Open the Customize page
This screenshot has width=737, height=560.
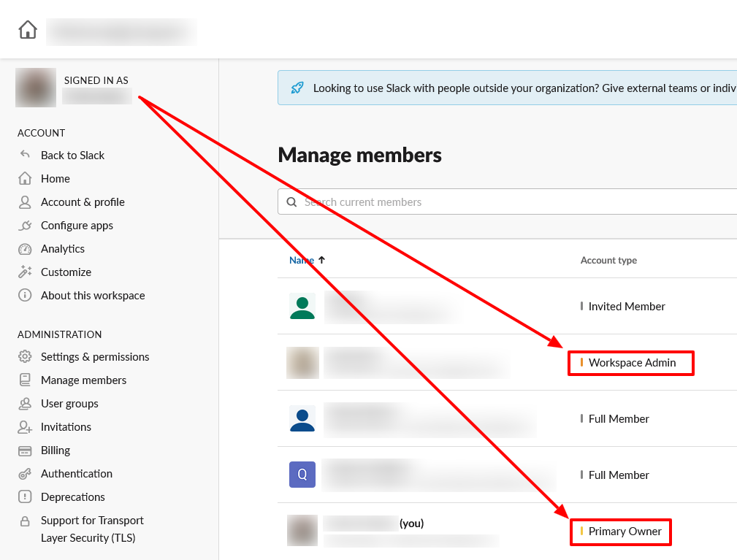click(66, 272)
